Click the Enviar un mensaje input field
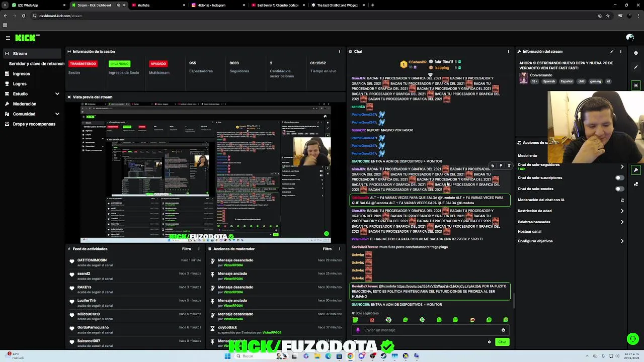The height and width of the screenshot is (362, 644). pyautogui.click(x=430, y=330)
